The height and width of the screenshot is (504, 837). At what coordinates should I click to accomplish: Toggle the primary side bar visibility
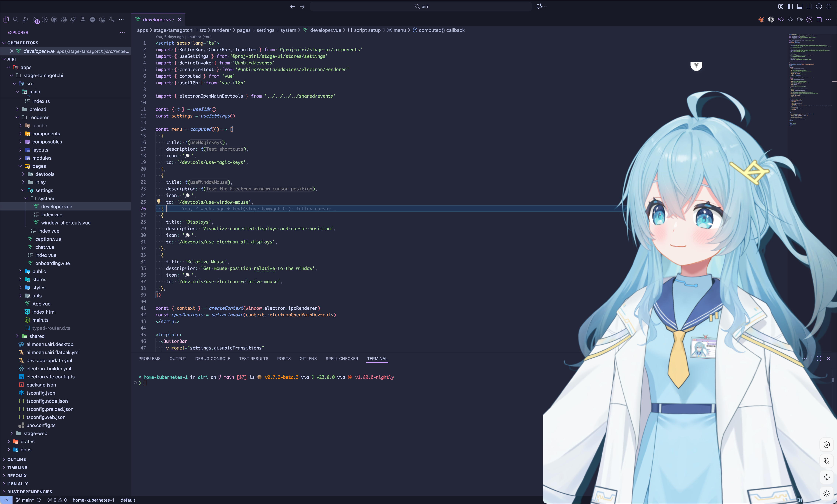[x=790, y=6]
